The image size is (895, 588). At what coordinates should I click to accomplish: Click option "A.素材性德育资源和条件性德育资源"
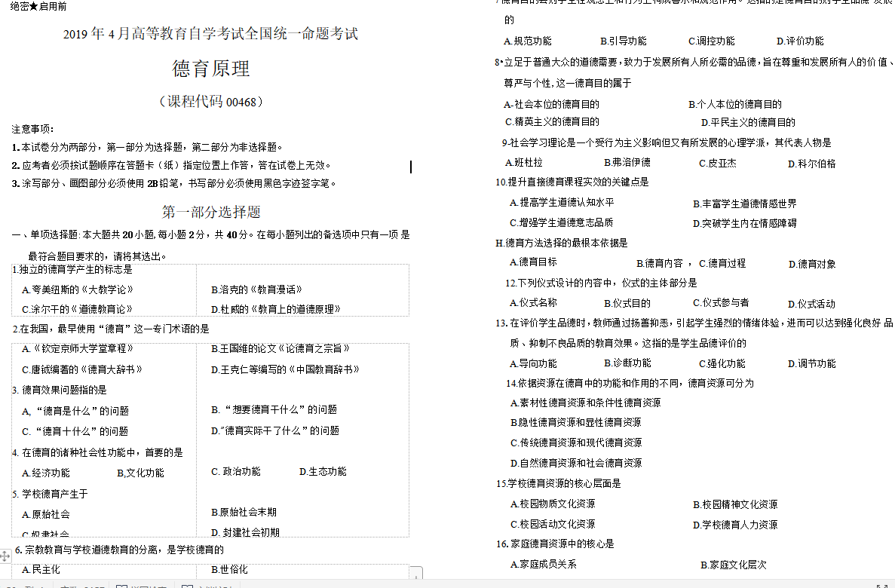pyautogui.click(x=586, y=403)
